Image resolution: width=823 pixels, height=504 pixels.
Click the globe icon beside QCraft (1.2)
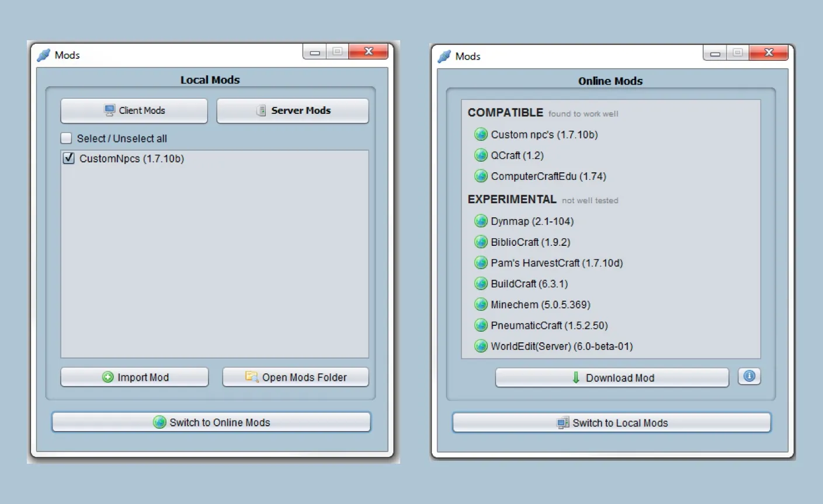[481, 155]
